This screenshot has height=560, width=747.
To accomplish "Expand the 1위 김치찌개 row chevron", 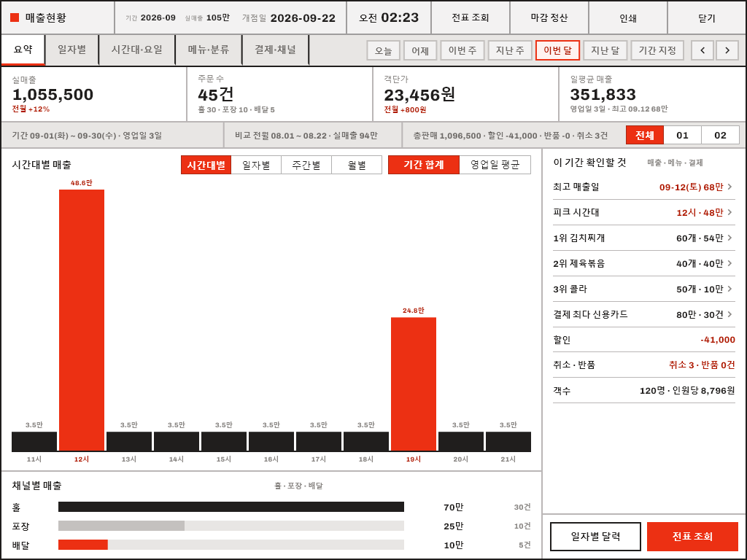I will pos(729,238).
